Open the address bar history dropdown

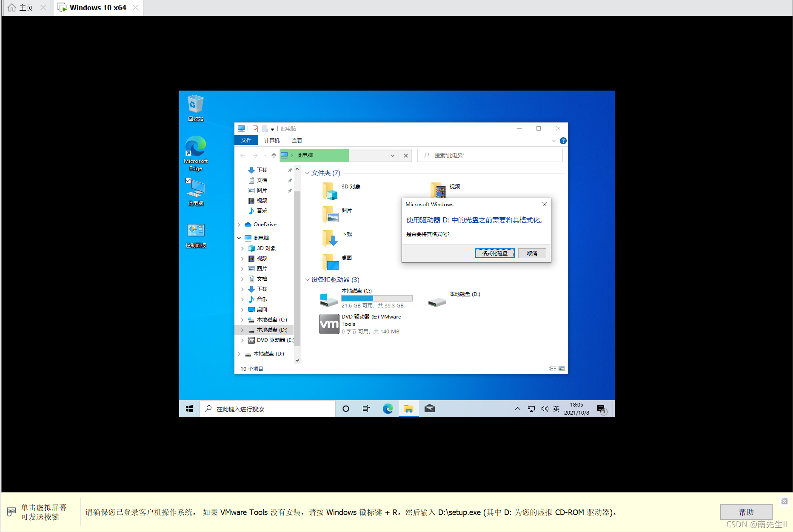[393, 156]
